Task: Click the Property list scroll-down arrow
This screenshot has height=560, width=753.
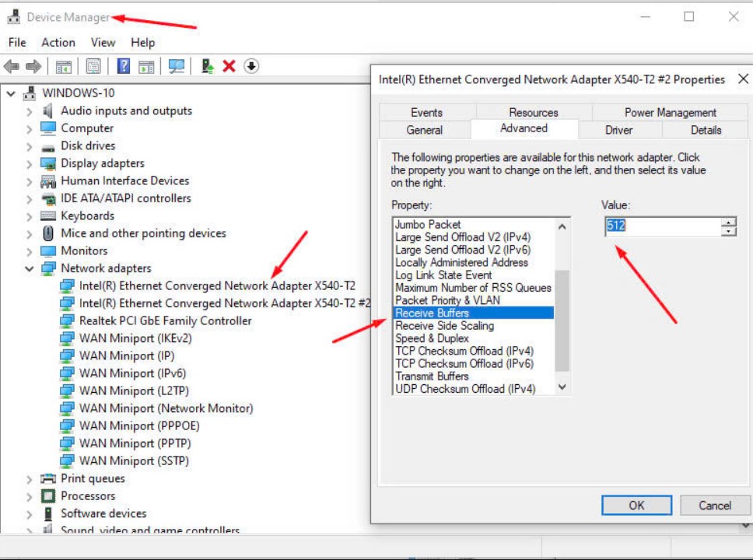Action: click(x=562, y=387)
